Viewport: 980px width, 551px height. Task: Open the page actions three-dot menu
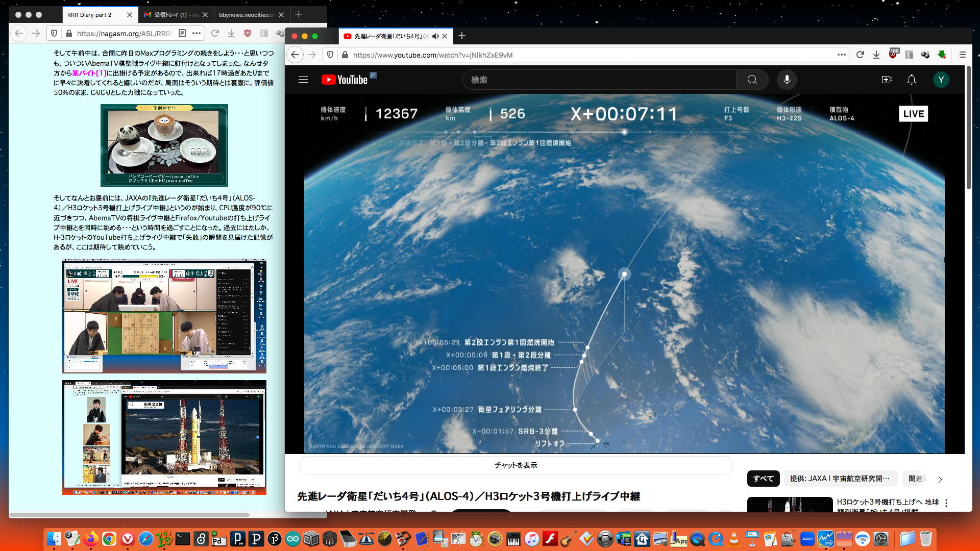point(841,55)
